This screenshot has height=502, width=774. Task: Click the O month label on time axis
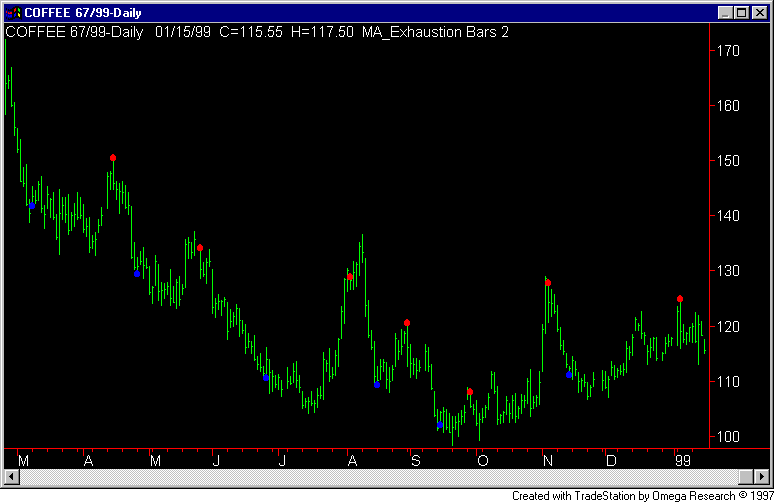click(483, 461)
